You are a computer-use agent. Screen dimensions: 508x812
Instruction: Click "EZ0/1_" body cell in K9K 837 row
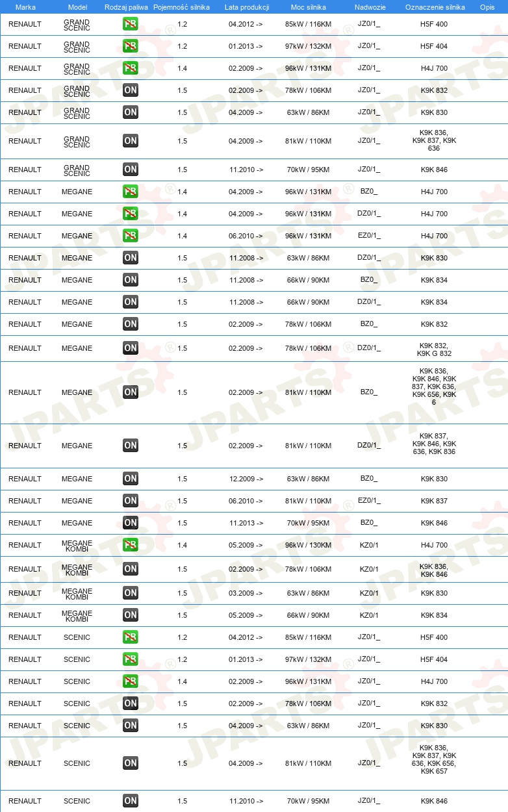tap(369, 501)
